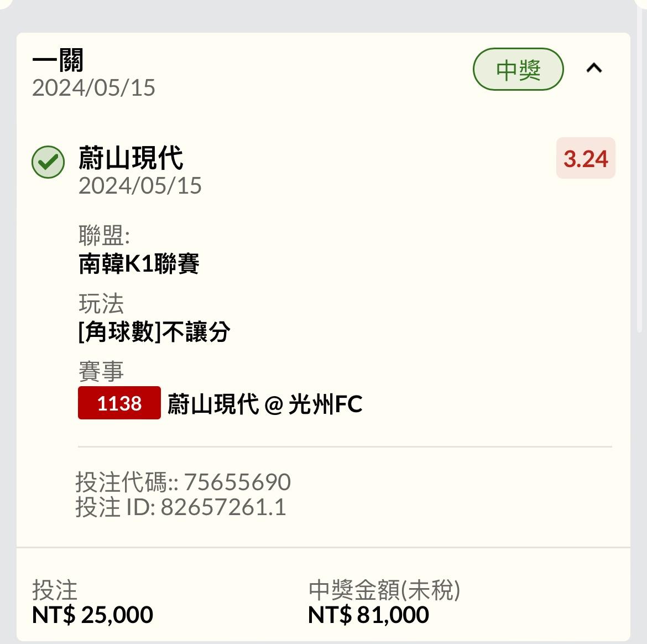The height and width of the screenshot is (644, 647).
Task: Click the date under the 一關 heading
Action: coord(93,88)
